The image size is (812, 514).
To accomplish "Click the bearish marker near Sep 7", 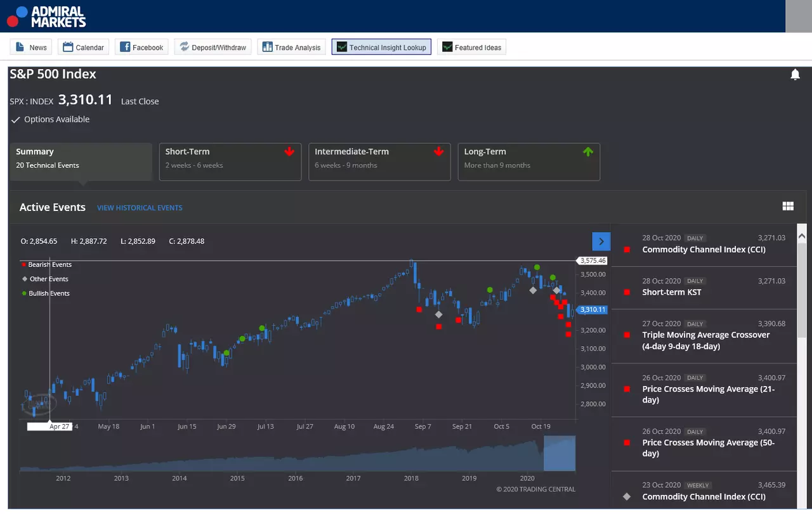I will [x=419, y=309].
